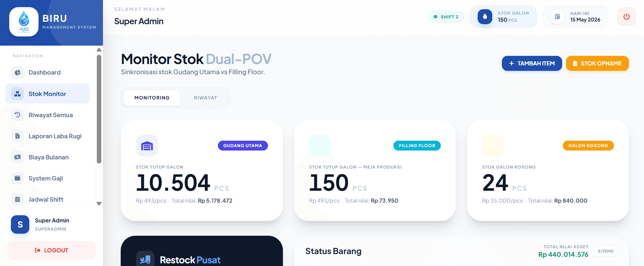Click the Gudang Utama warehouse icon
The height and width of the screenshot is (266, 644).
tap(147, 146)
